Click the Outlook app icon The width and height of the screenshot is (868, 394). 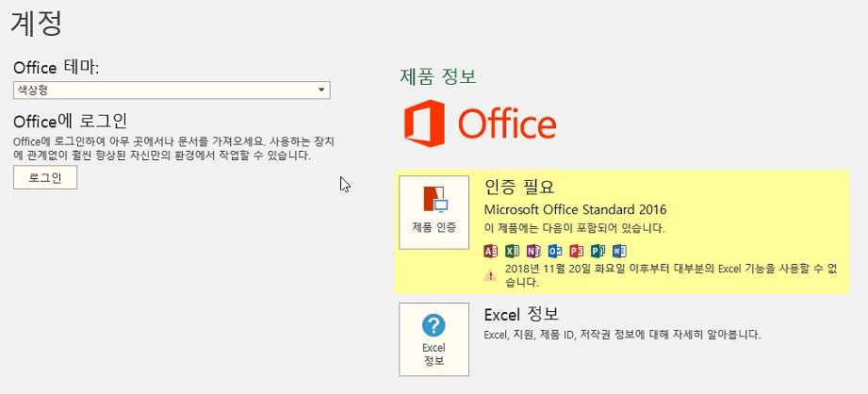(x=555, y=252)
